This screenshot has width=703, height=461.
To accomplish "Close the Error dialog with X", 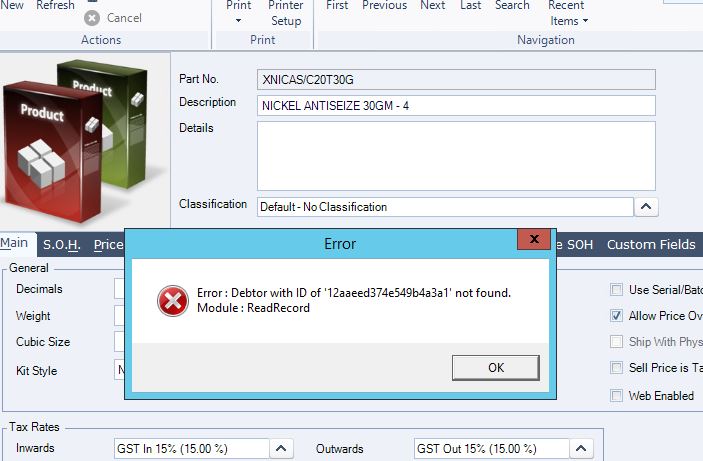I will point(534,239).
